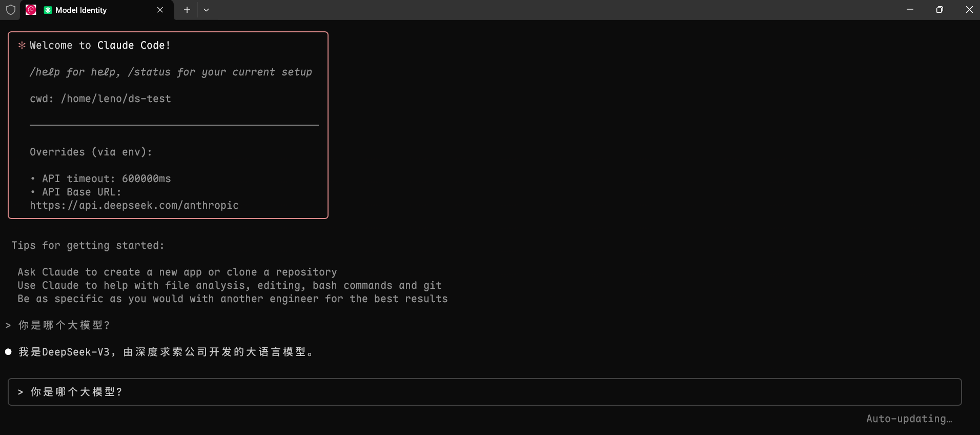Click the Debian swirl profile icon
980x435 pixels.
tap(31, 10)
